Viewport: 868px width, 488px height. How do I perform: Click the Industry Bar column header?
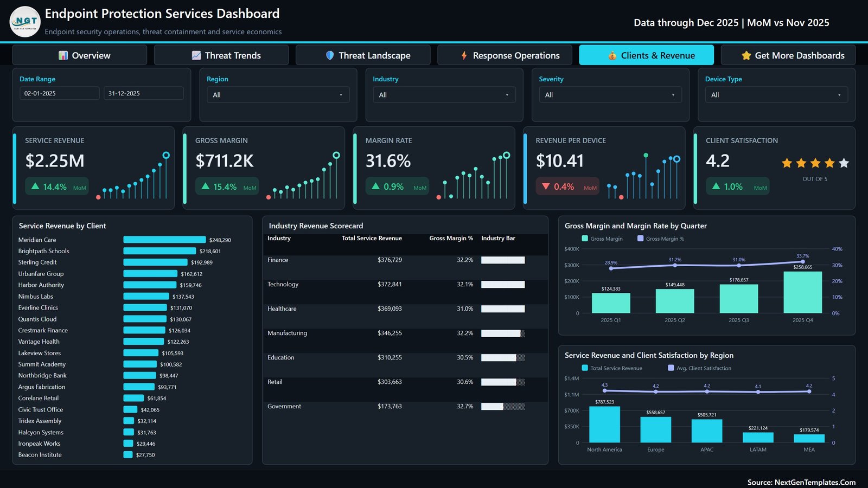498,238
